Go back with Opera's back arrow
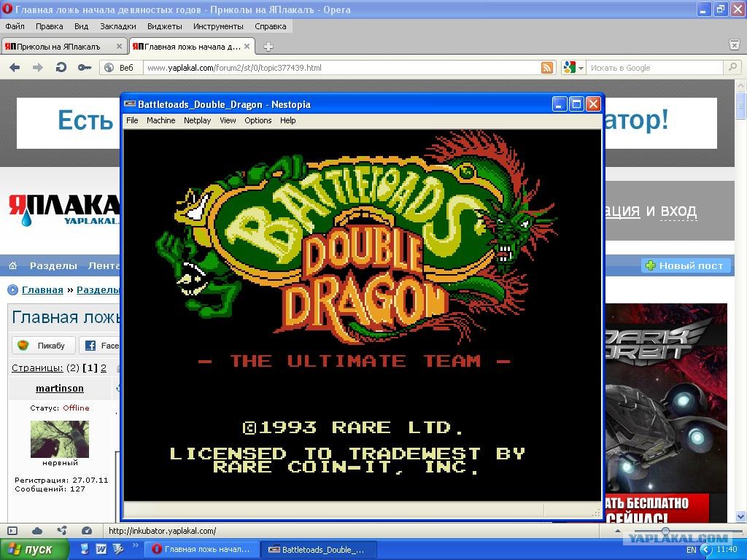 point(15,68)
